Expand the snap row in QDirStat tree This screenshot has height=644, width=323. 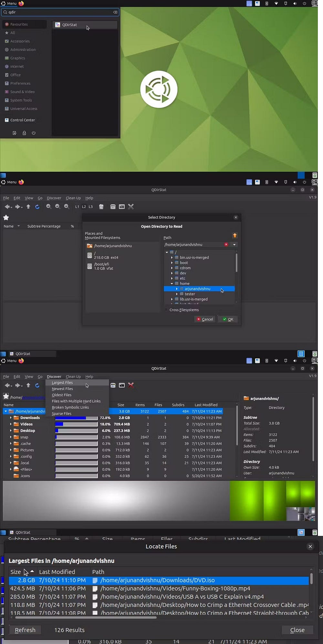pos(11,437)
